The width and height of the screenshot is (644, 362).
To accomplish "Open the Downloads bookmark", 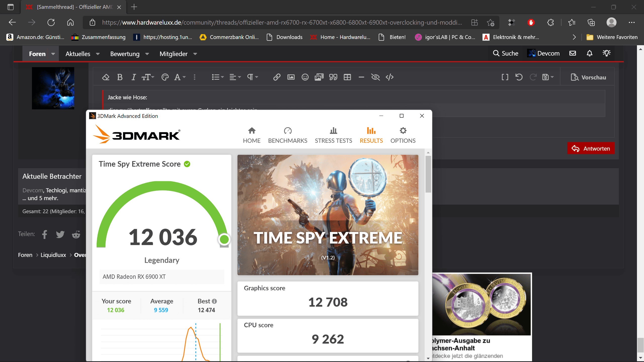I will (285, 37).
